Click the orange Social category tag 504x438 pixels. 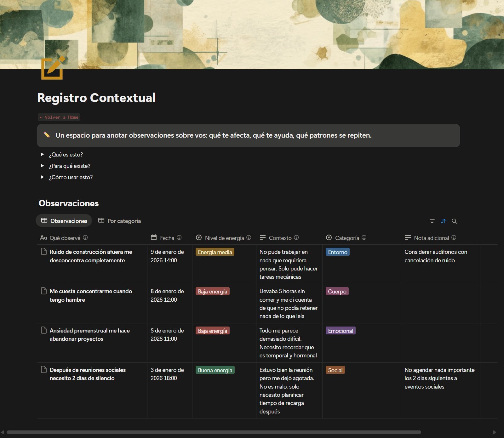click(x=335, y=370)
